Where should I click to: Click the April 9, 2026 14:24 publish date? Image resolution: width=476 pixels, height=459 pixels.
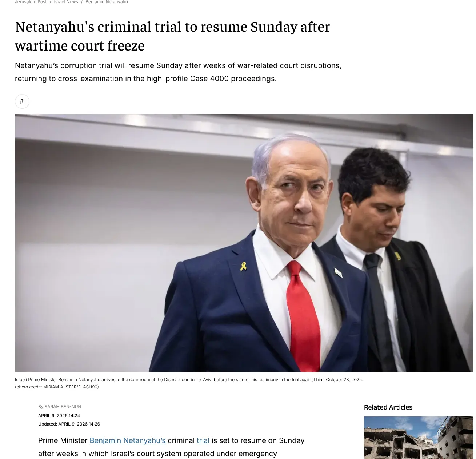click(59, 415)
